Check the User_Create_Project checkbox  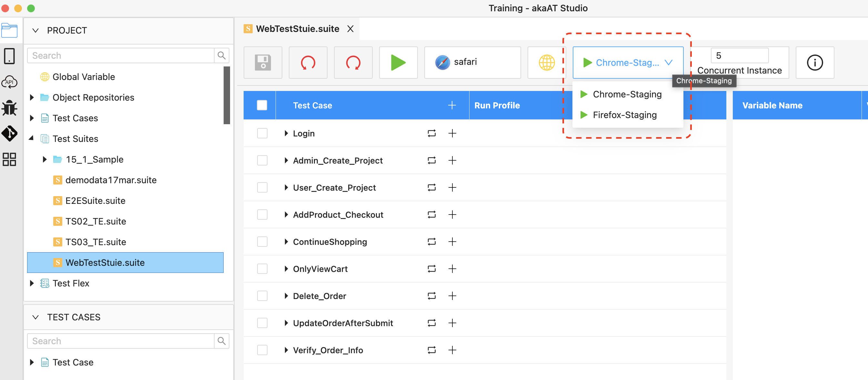(262, 187)
